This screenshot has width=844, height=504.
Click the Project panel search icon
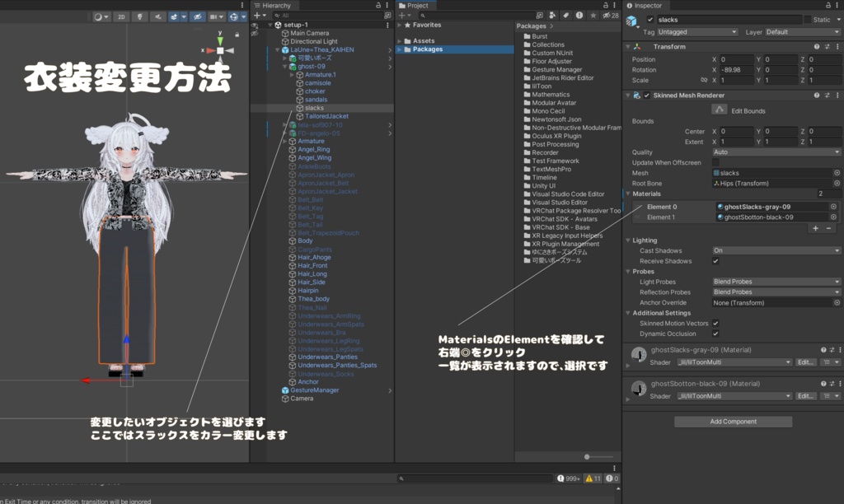(x=423, y=16)
